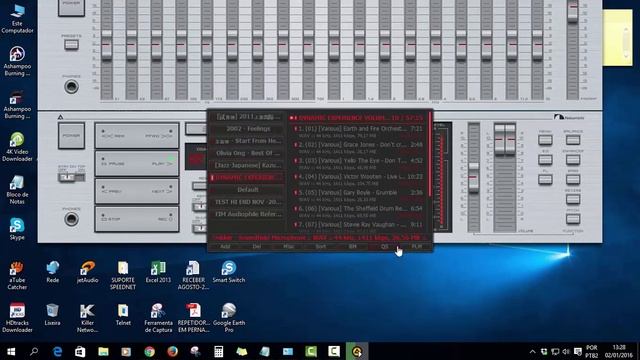Select the '[Jazz Japanese] Kazu...' playlist tab
The image size is (640, 360).
pos(247,165)
